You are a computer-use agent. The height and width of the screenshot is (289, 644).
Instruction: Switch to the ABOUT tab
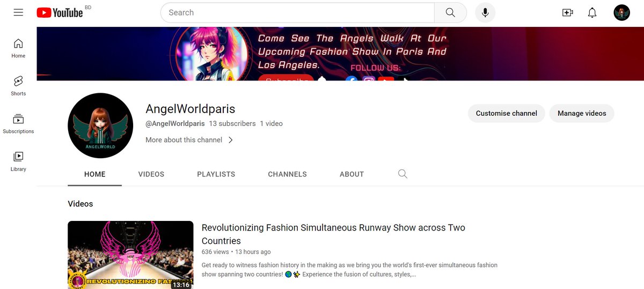point(352,174)
